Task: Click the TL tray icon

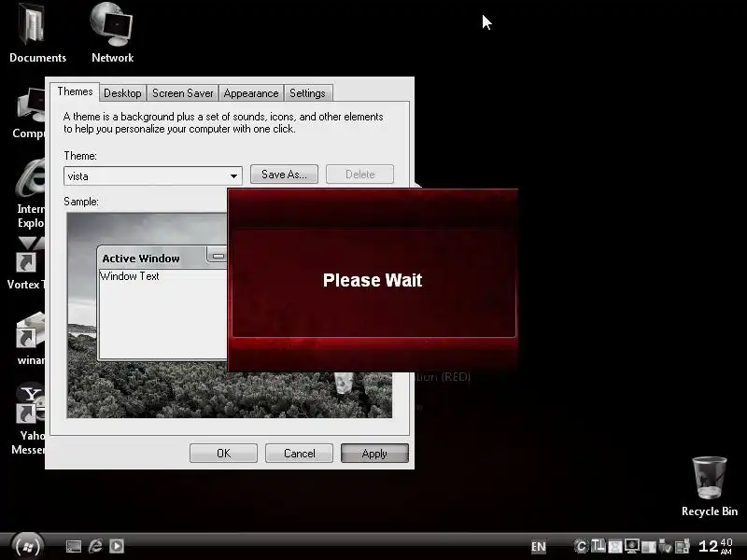Action: pyautogui.click(x=598, y=546)
